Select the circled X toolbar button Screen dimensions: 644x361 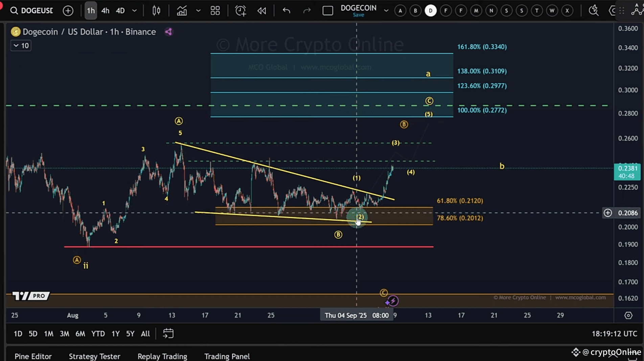[x=567, y=10]
